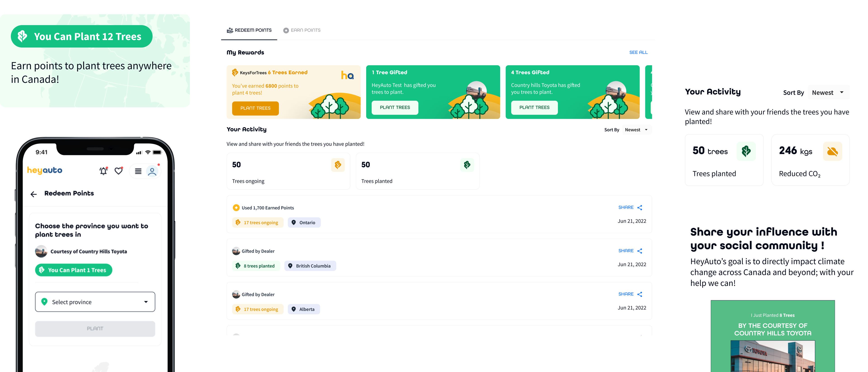Click the Alberta province tag

pos(304,309)
